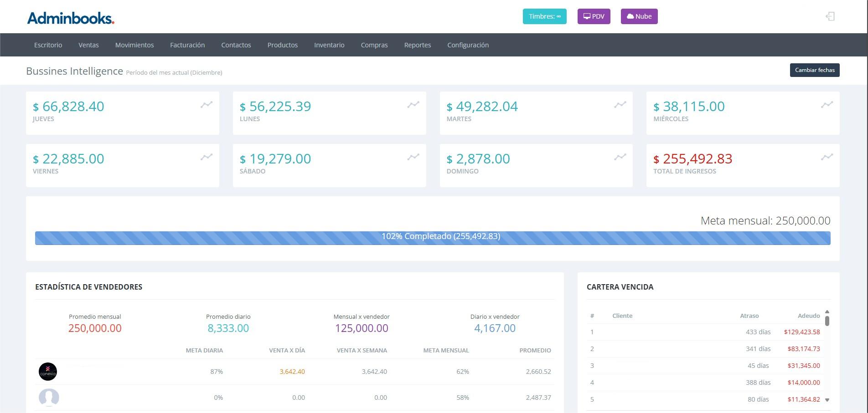Open the Ventas menu
Screen dimensions: 868x413
88,45
